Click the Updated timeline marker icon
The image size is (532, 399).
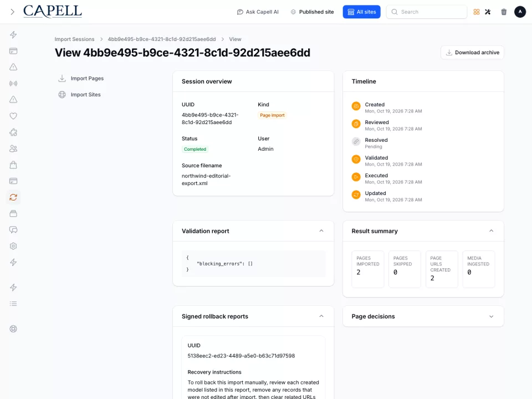click(356, 195)
